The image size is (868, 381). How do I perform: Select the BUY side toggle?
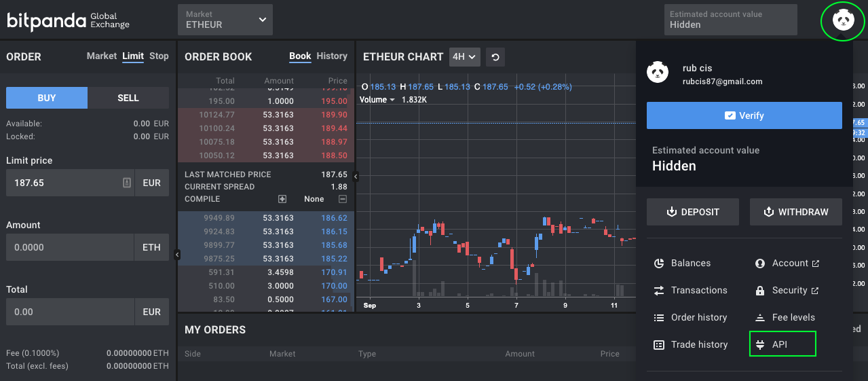click(x=47, y=98)
